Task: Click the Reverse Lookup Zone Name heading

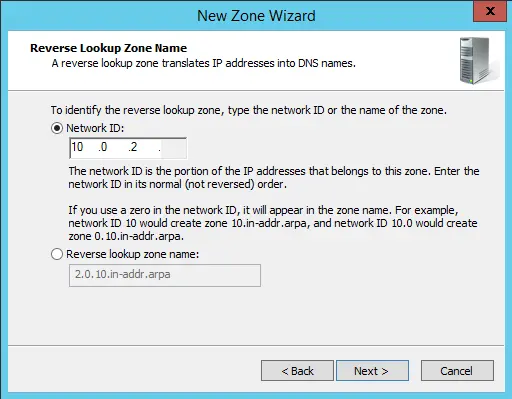Action: coord(109,48)
